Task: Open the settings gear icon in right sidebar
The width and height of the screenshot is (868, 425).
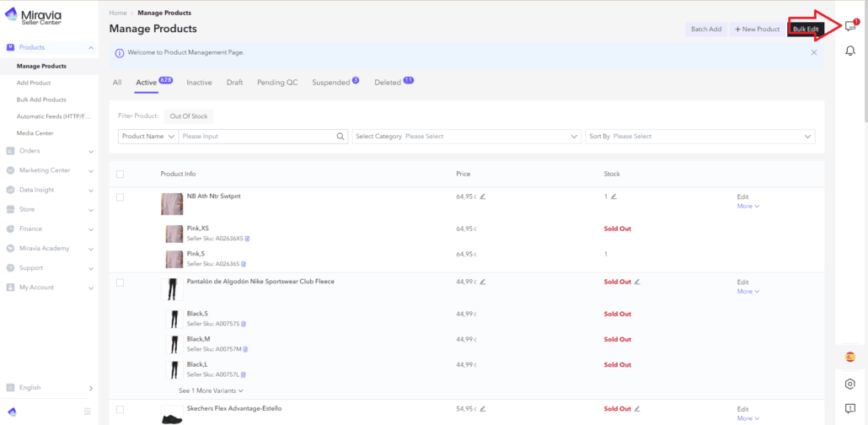Action: tap(850, 384)
